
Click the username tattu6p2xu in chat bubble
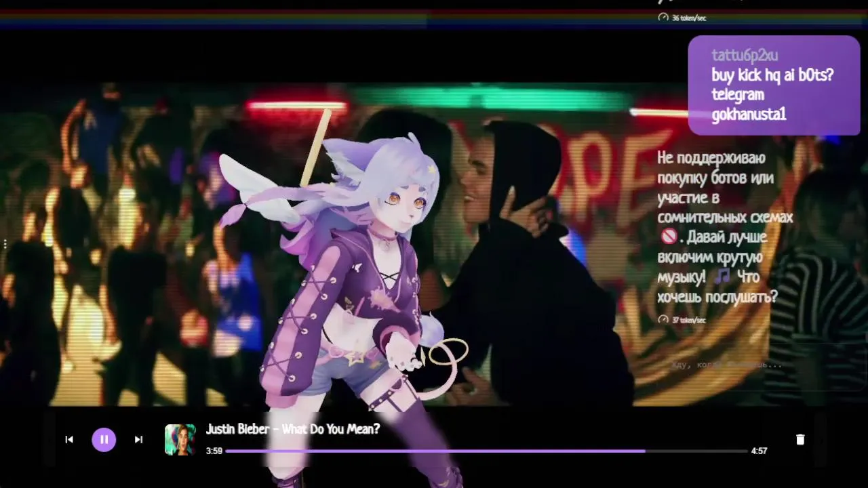(745, 55)
